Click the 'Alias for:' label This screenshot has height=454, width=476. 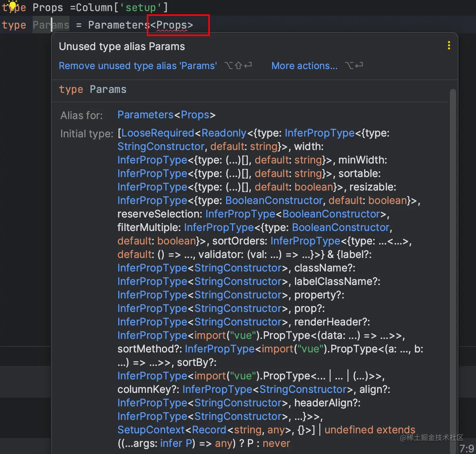[x=81, y=115]
